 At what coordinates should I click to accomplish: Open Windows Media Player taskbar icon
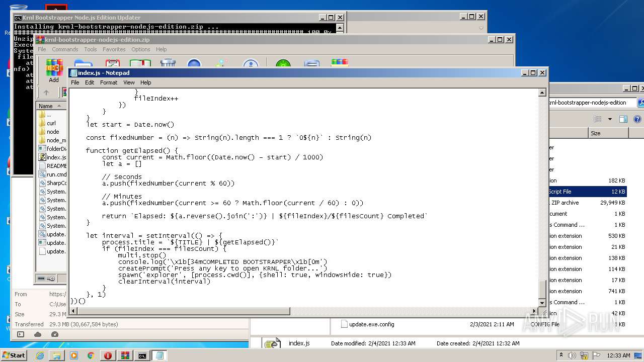[74, 355]
